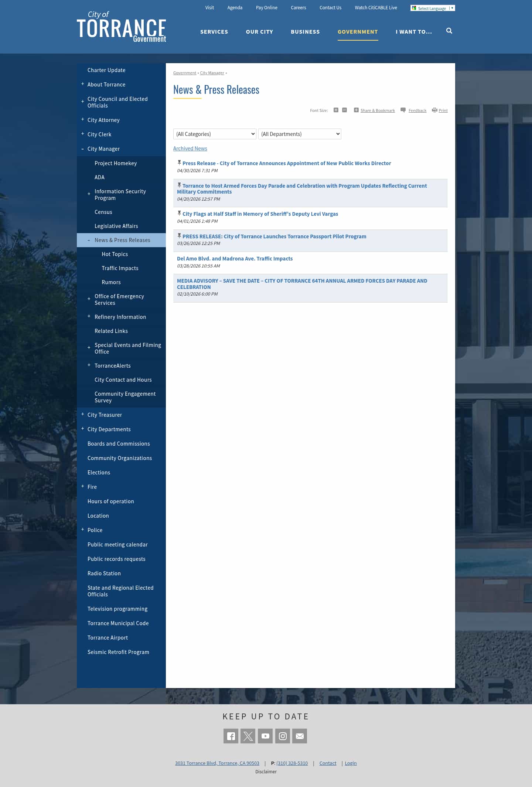Screen dimensions: 532x787
Task: Open the site search magnifier icon
Action: pyautogui.click(x=449, y=31)
